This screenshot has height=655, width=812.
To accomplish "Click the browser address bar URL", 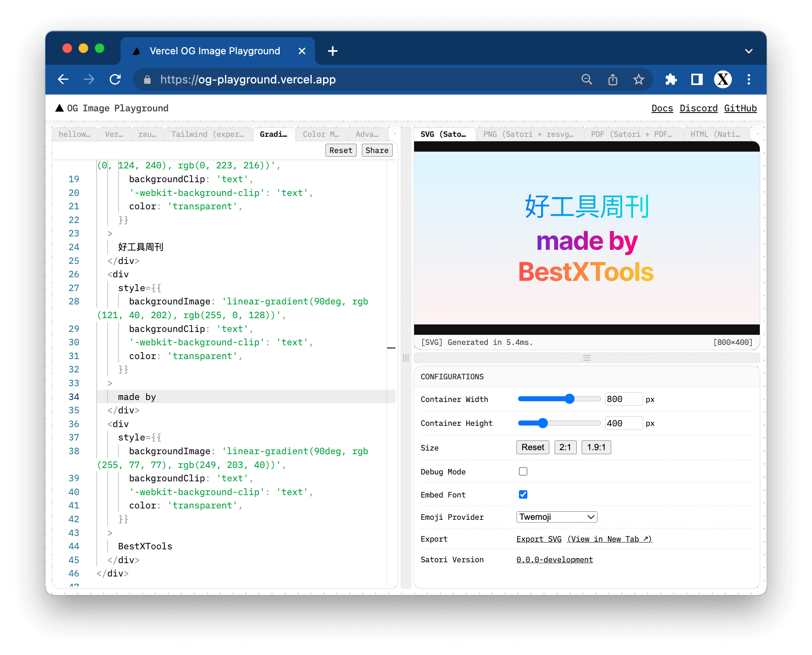I will pyautogui.click(x=248, y=79).
